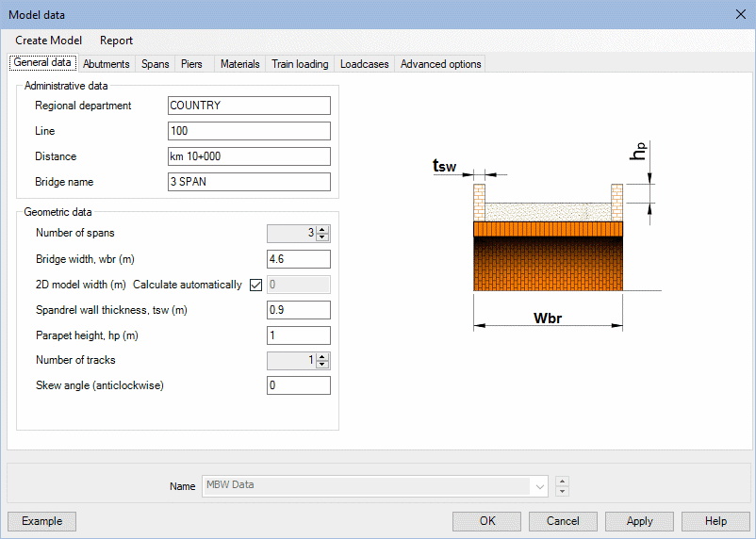Open the Advanced options tab

pos(440,64)
